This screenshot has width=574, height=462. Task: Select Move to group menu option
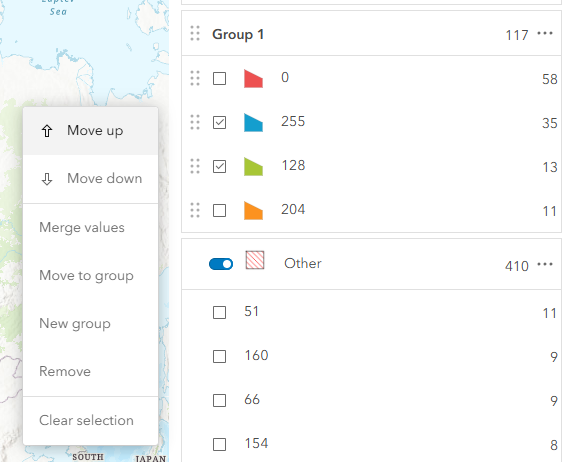pos(86,276)
